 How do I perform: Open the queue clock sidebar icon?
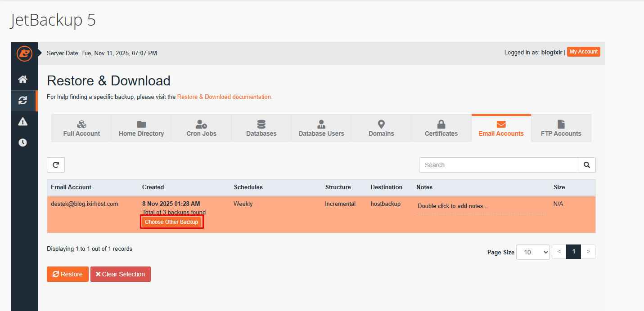click(23, 142)
